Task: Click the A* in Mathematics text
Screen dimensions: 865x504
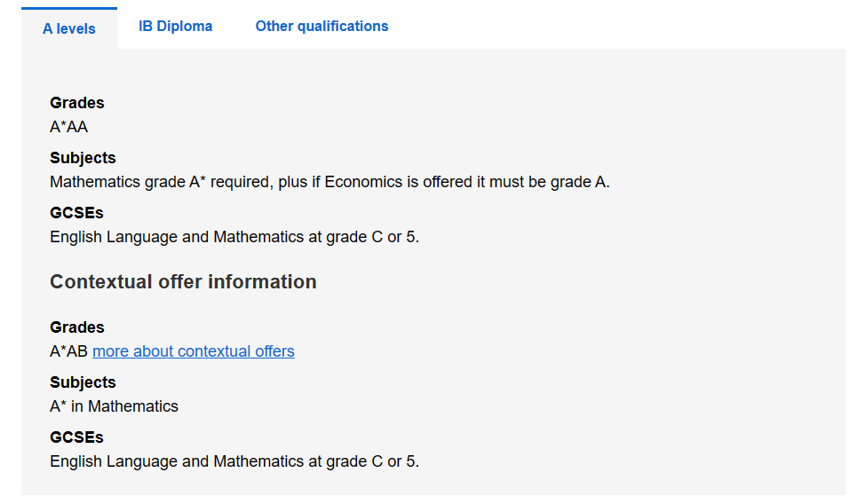Action: click(x=115, y=406)
